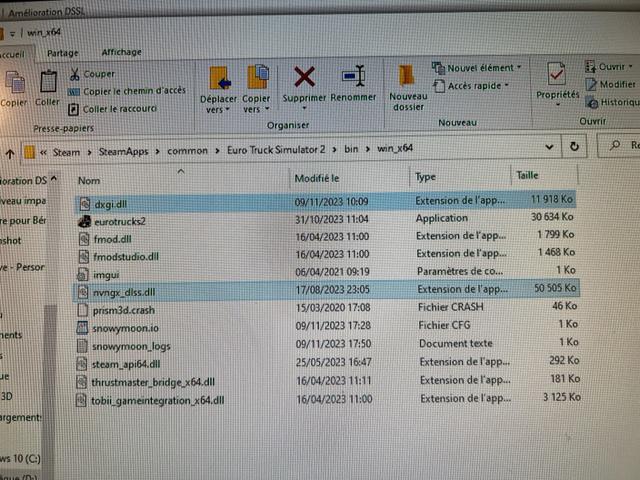Select the thrustmaster_bridge_x64.dll file
Image resolution: width=640 pixels, height=480 pixels.
click(327, 381)
